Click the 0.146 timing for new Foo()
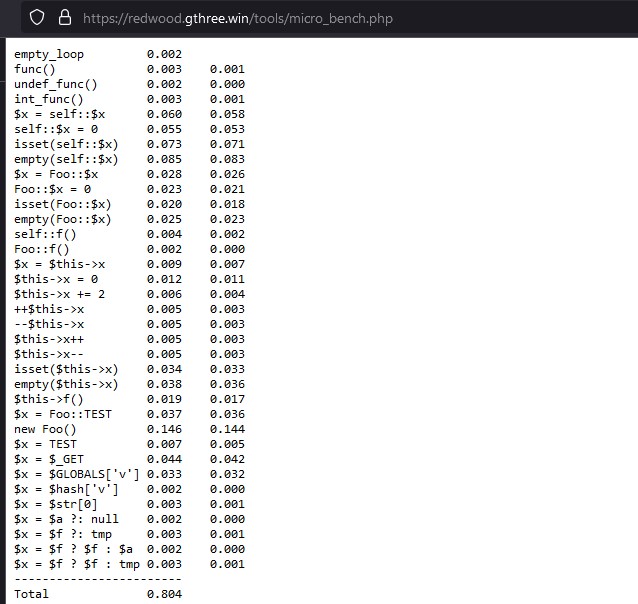The image size is (638, 604). tap(164, 429)
